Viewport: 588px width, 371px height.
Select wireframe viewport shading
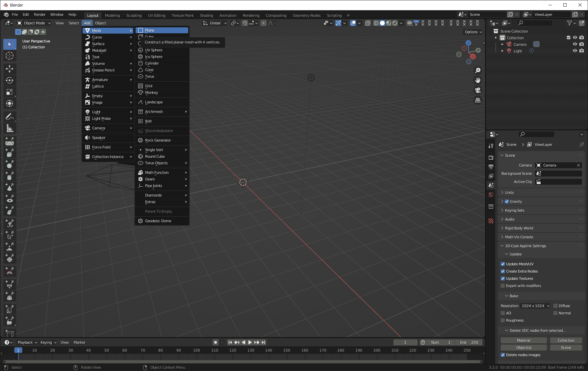tap(376, 23)
